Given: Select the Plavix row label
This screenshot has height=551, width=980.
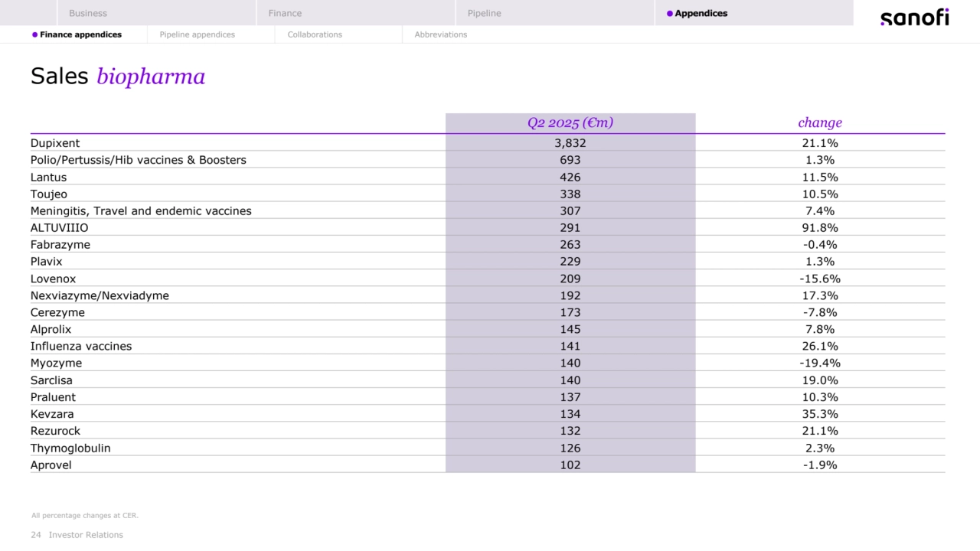Looking at the screenshot, I should (47, 262).
